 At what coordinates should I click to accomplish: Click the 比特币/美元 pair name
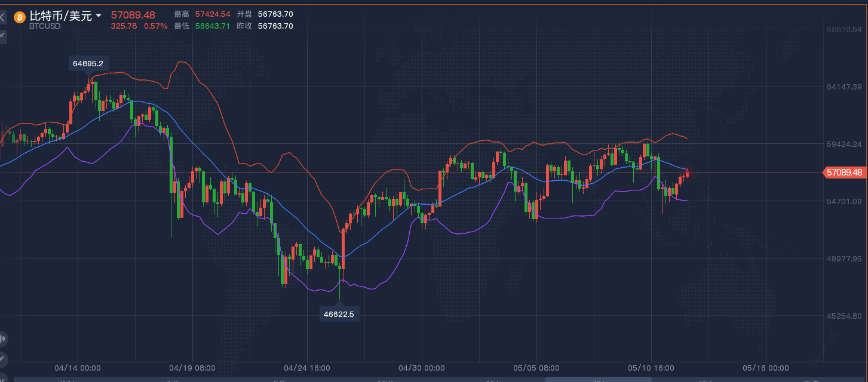coord(61,16)
